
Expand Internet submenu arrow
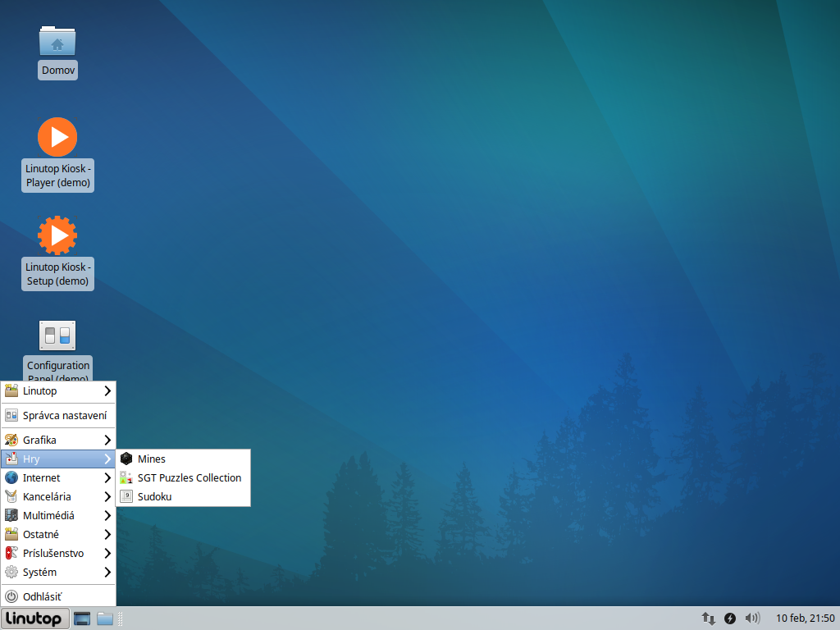pyautogui.click(x=107, y=477)
